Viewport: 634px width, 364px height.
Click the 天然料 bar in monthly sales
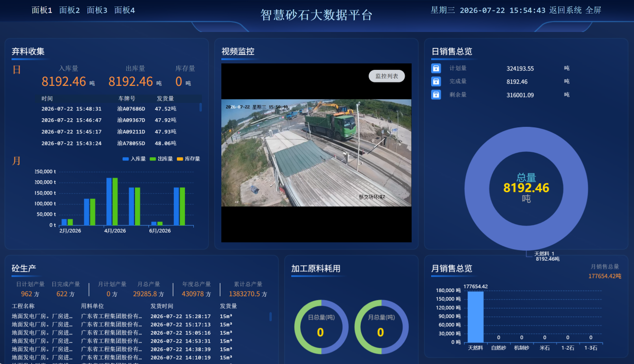tap(475, 317)
